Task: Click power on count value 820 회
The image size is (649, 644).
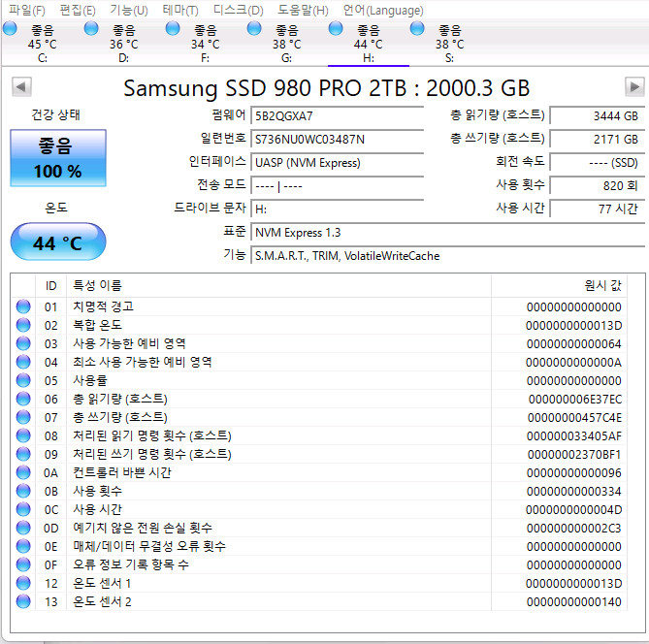Action: click(598, 186)
